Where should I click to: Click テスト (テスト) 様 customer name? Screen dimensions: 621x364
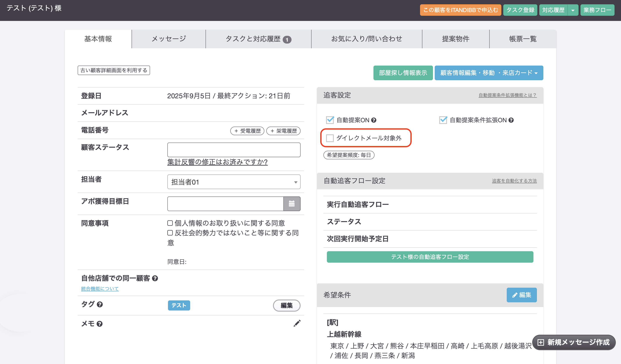click(x=34, y=8)
